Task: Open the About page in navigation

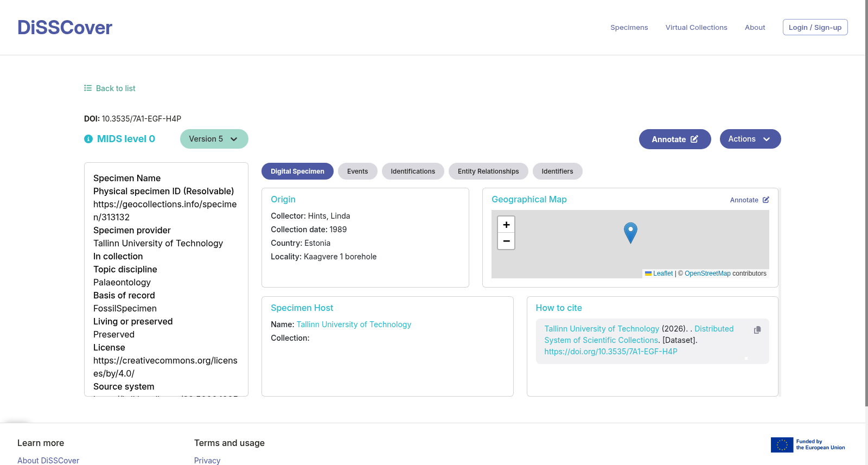Action: pos(755,28)
